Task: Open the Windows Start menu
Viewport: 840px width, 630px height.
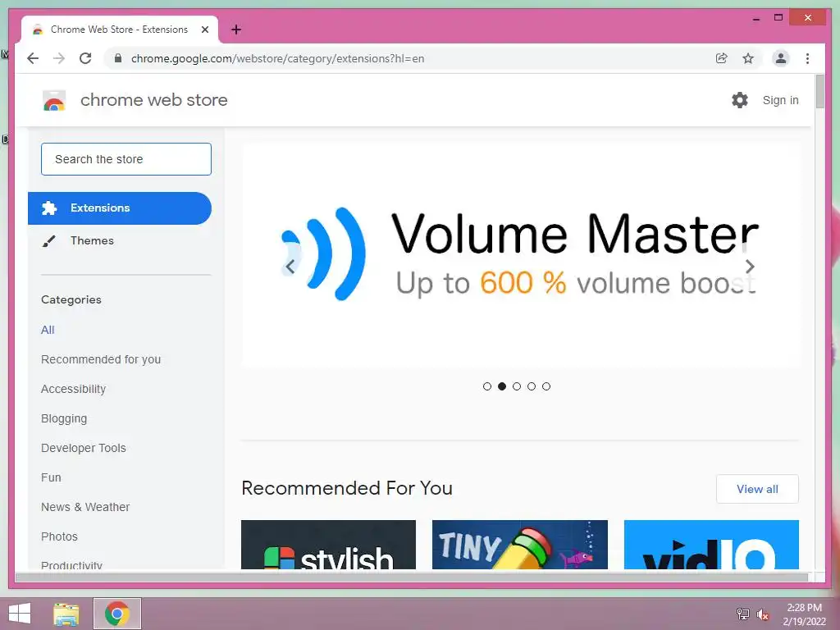Action: [x=20, y=614]
